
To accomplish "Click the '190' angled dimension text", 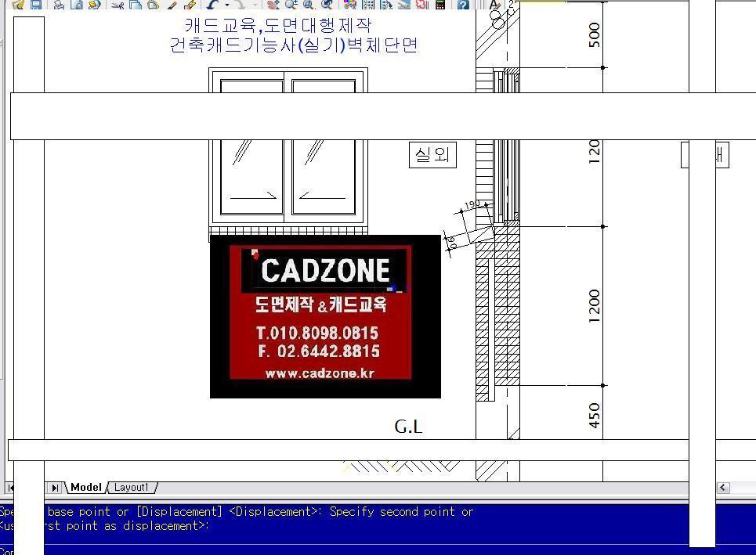I will tap(472, 205).
